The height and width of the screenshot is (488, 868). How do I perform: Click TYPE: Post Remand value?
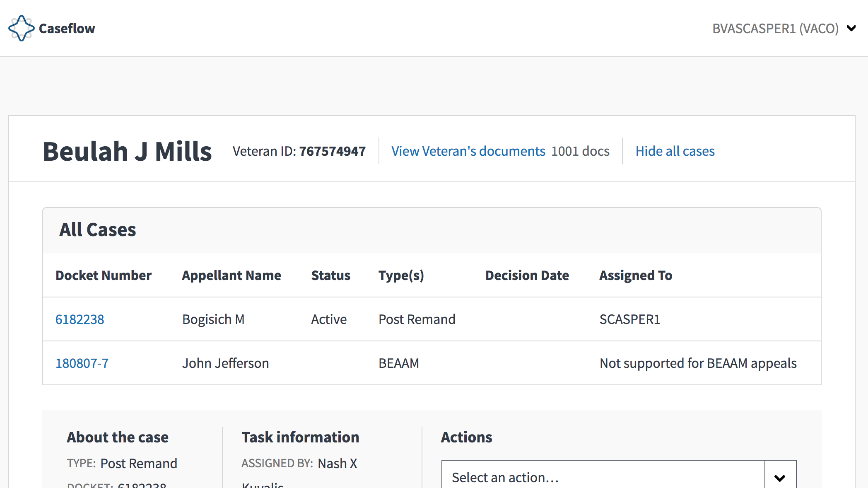[x=139, y=463]
